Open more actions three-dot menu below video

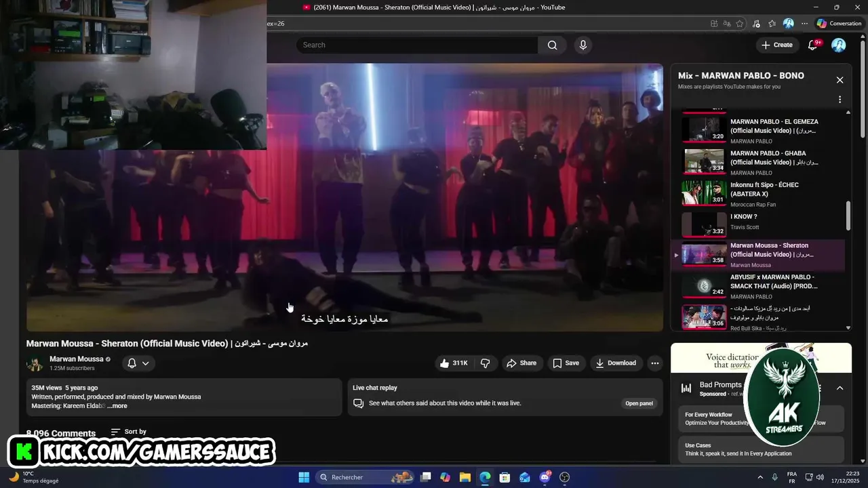[x=654, y=363]
